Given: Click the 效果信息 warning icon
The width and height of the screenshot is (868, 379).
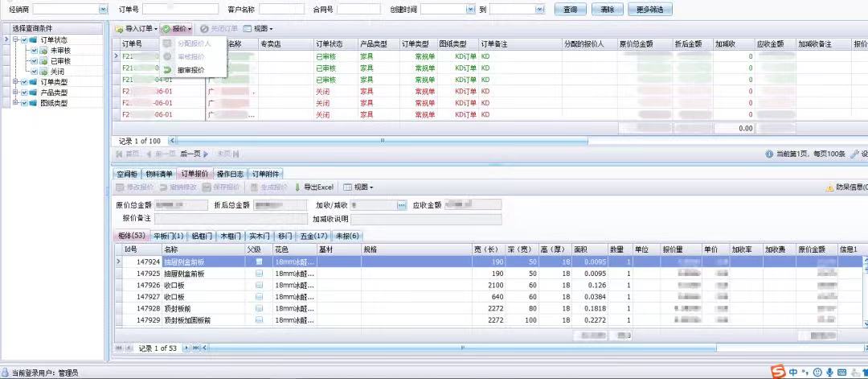Looking at the screenshot, I should click(x=829, y=187).
